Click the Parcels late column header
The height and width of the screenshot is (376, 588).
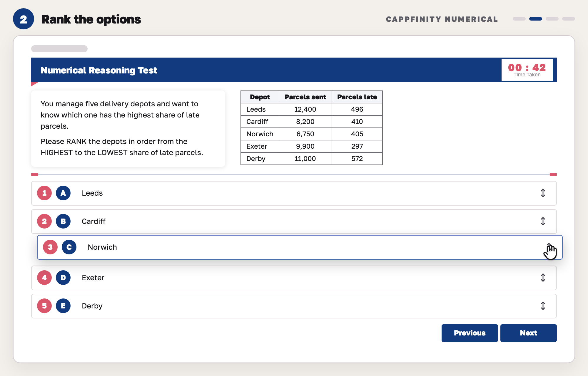[357, 97]
